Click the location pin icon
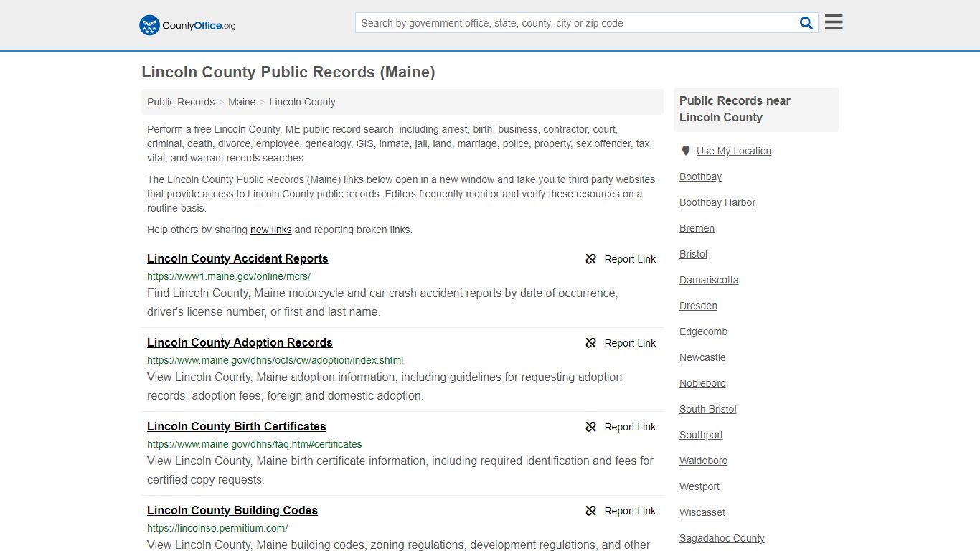Viewport: 980px width, 551px height. [685, 151]
